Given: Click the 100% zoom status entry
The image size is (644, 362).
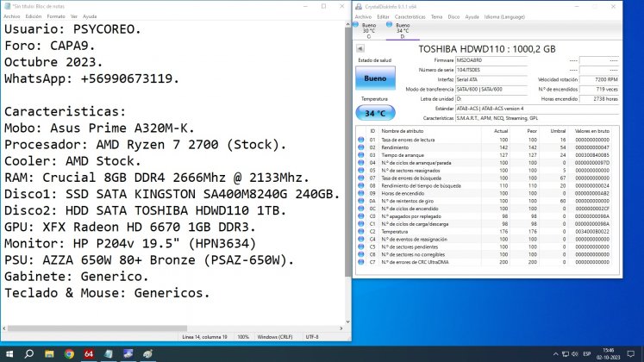Looking at the screenshot, I should (243, 337).
